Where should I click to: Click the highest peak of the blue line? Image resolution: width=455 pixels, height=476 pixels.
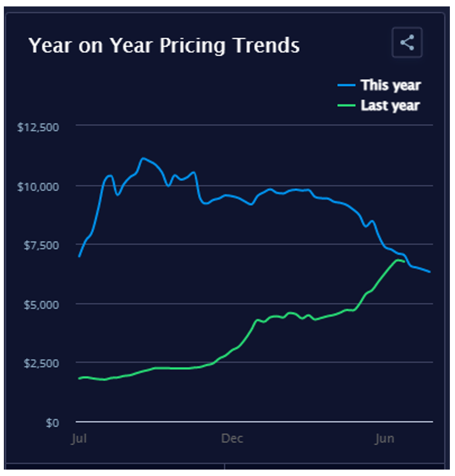(143, 158)
